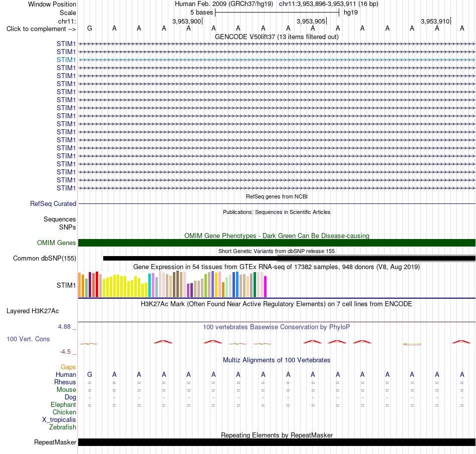The width and height of the screenshot is (476, 454).
Task: Click the hg19 label beside the scale bar
Action: [x=351, y=13]
